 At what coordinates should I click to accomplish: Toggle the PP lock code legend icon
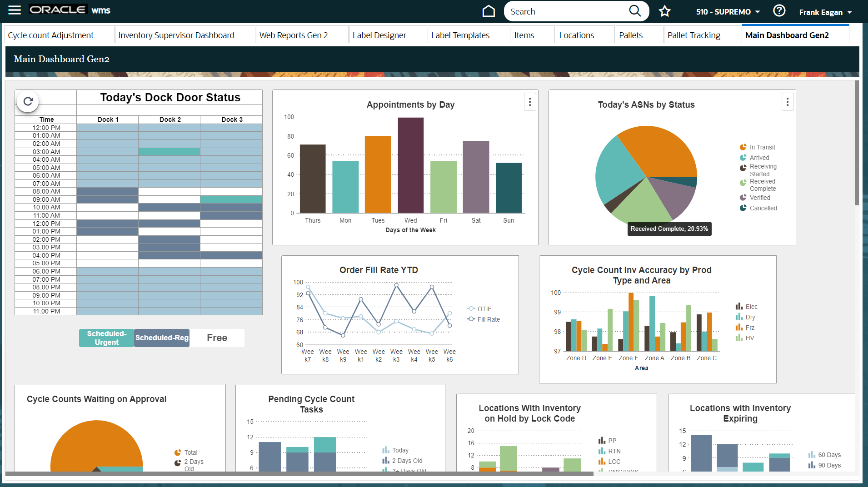tap(602, 441)
